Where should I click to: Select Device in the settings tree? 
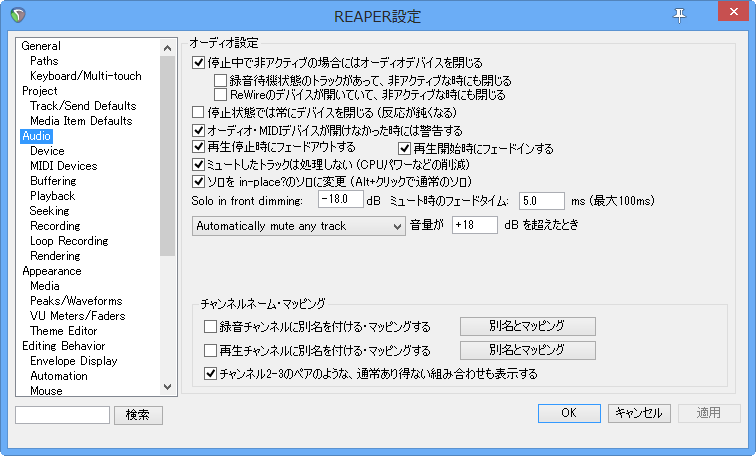pyautogui.click(x=47, y=151)
